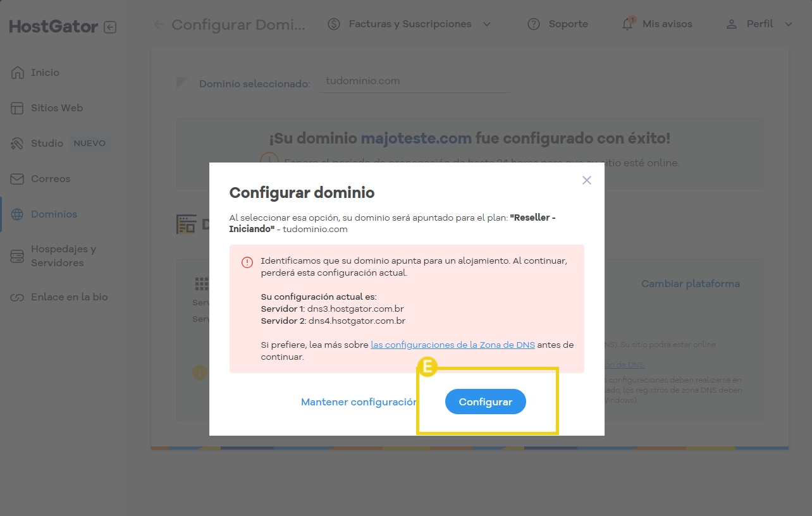Expand the Perfil dropdown chevron
Screen dimensions: 812x516
(x=788, y=24)
